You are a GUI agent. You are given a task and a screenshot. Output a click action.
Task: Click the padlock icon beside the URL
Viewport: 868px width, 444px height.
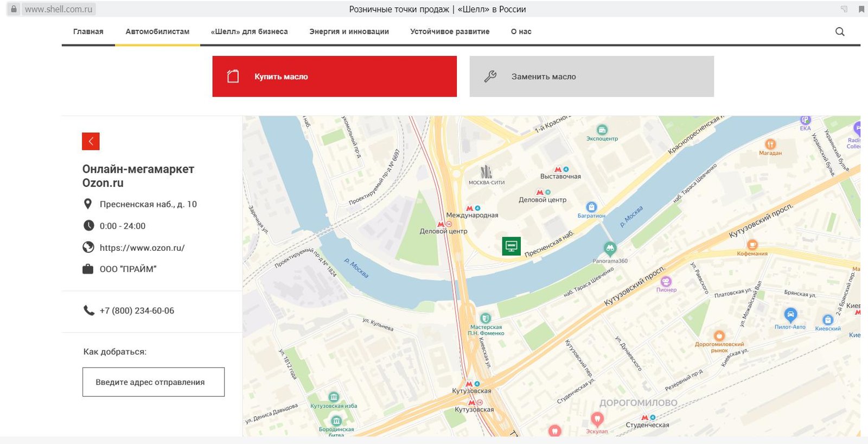point(14,9)
